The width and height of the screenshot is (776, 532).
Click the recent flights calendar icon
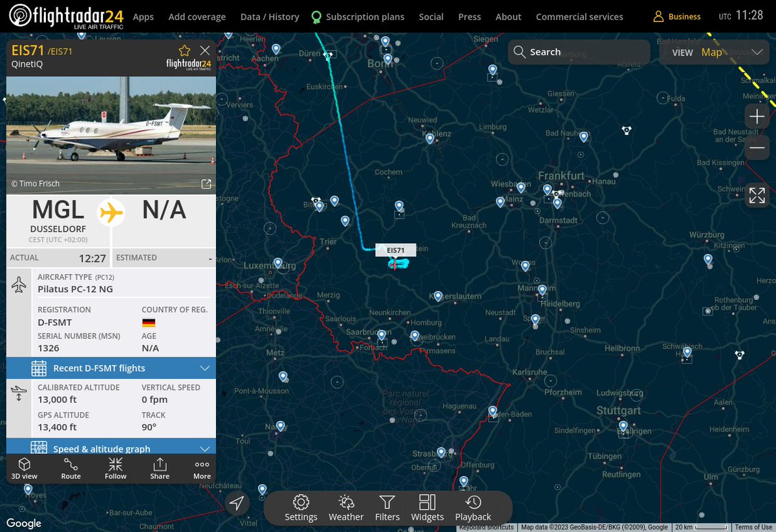39,368
